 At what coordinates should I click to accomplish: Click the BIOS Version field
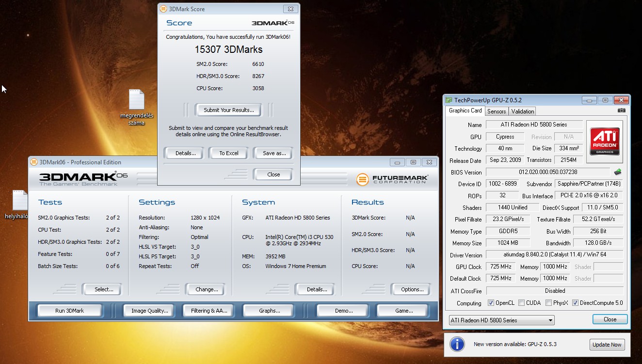click(548, 172)
